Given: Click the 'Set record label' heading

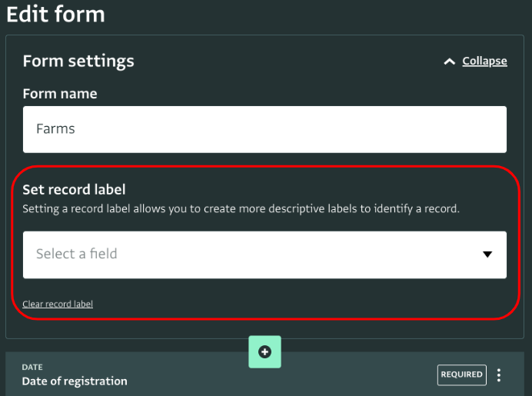Looking at the screenshot, I should pos(74,190).
